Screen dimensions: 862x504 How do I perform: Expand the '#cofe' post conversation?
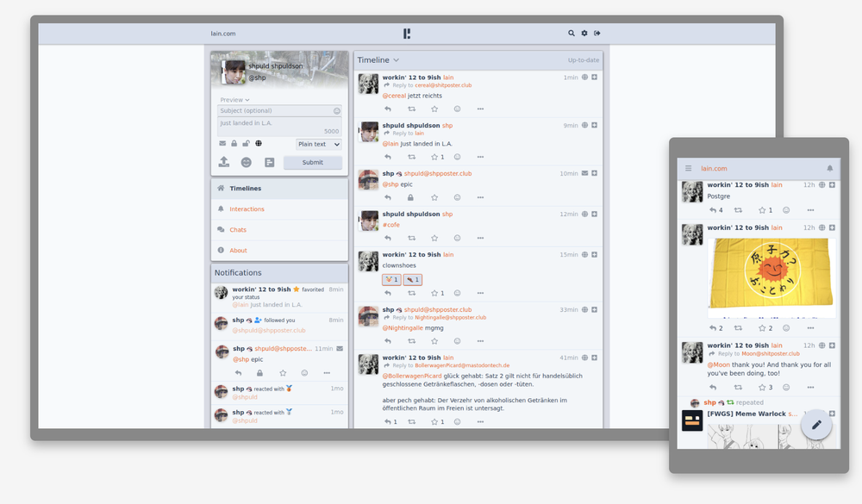click(594, 215)
